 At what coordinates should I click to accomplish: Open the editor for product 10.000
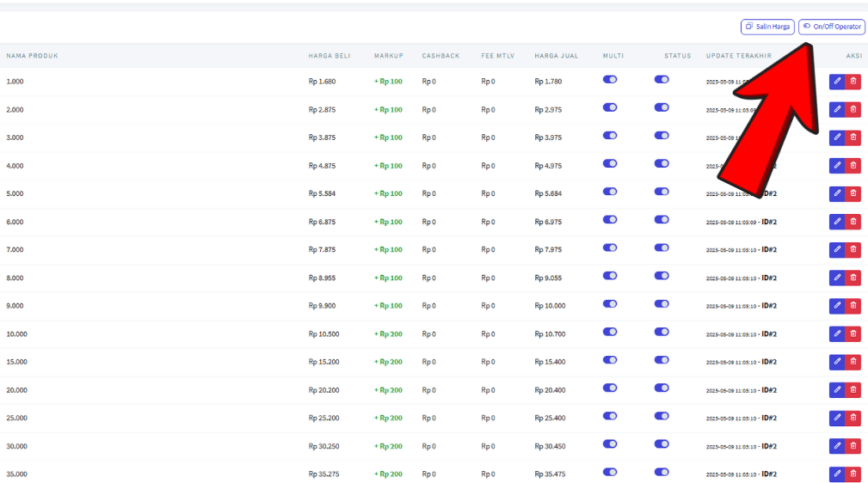pos(837,333)
